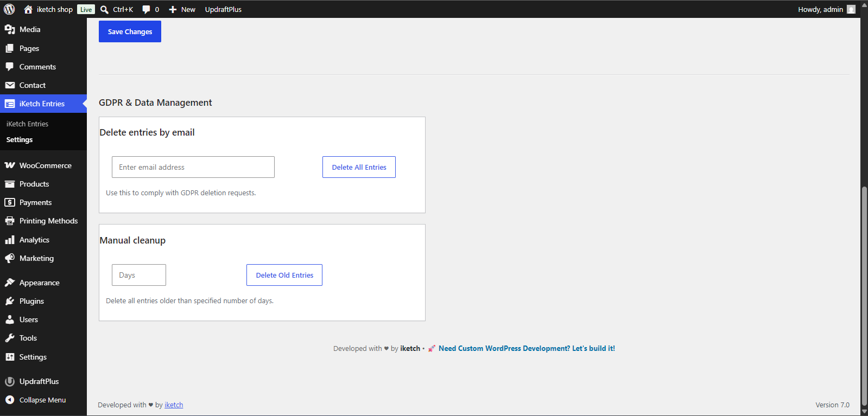Click the Printing Methods printer icon

(x=10, y=221)
